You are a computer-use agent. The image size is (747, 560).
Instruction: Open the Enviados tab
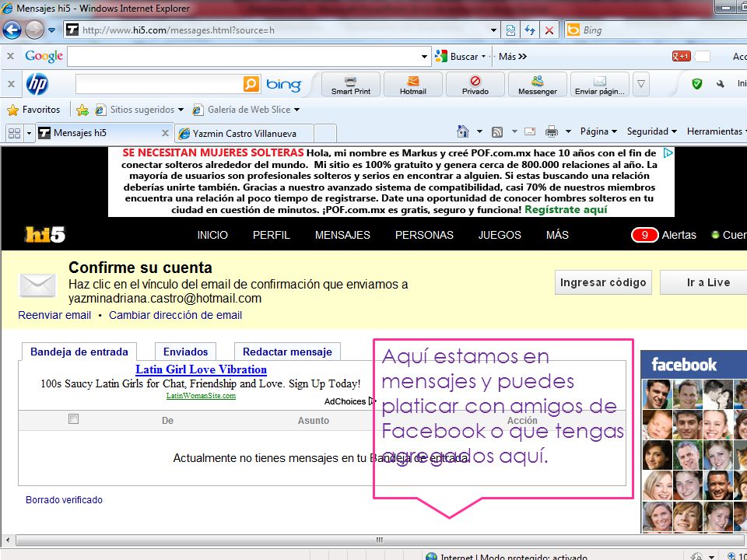[185, 352]
